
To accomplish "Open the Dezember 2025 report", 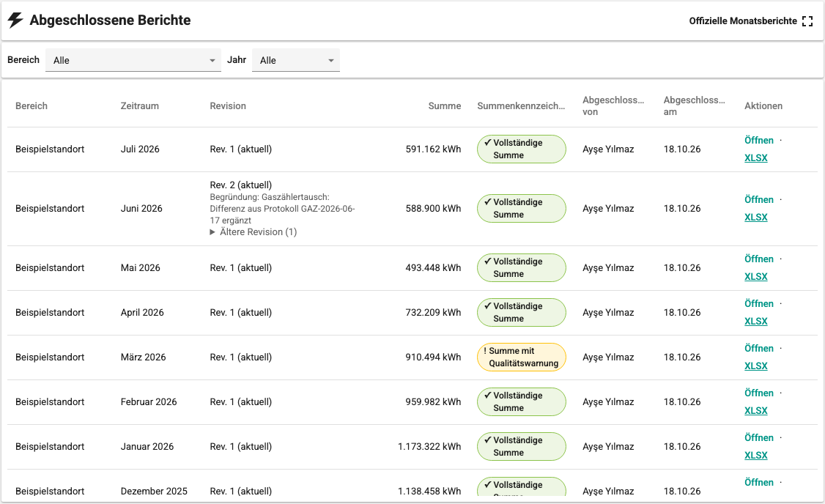I will pos(759,483).
